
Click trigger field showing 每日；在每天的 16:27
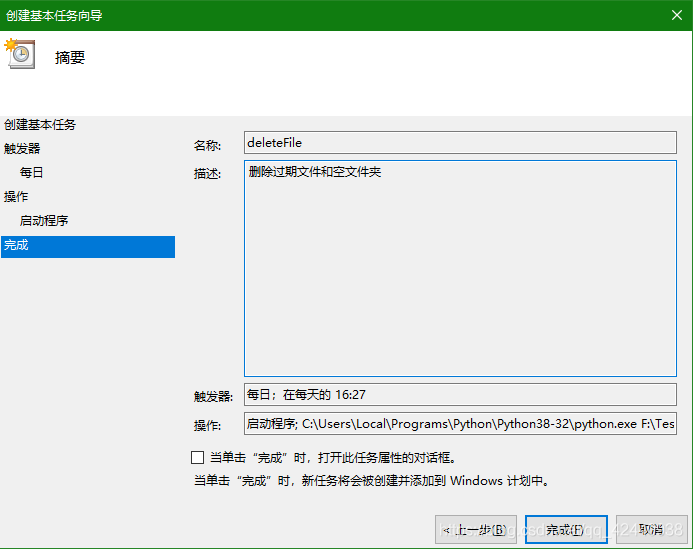pyautogui.click(x=460, y=394)
